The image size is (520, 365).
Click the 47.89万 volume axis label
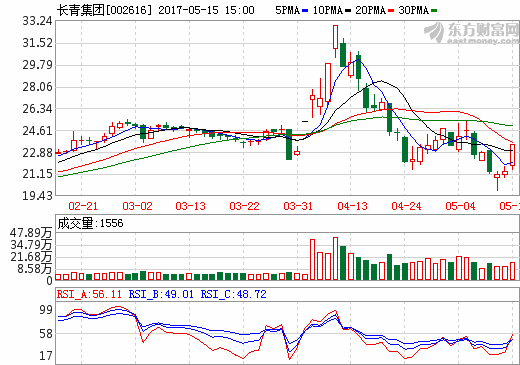(x=31, y=233)
